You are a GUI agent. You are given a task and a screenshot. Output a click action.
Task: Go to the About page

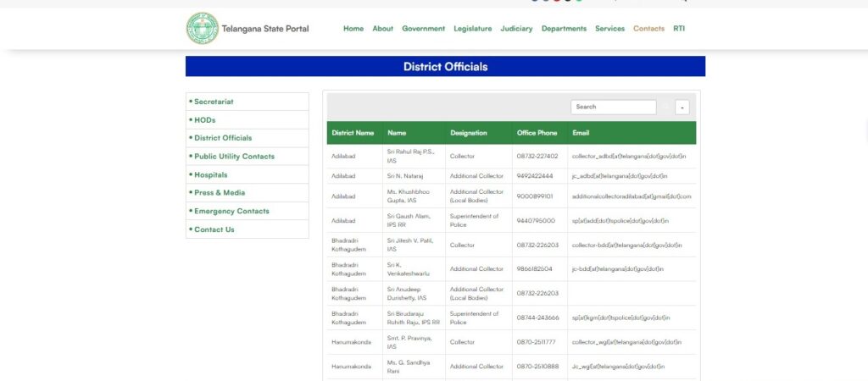[383, 29]
